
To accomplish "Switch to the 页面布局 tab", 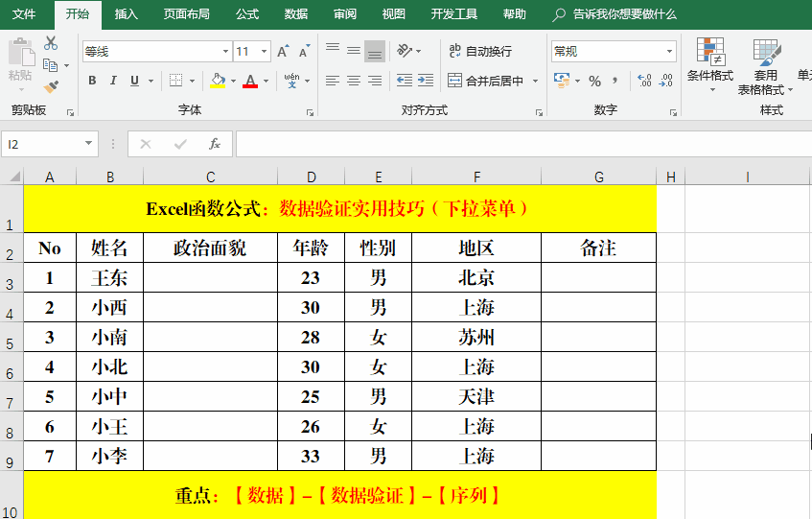I will [186, 14].
